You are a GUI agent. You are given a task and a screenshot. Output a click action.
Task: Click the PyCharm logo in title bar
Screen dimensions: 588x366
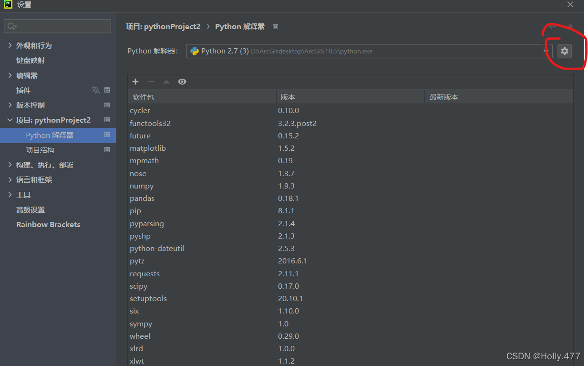[x=8, y=4]
